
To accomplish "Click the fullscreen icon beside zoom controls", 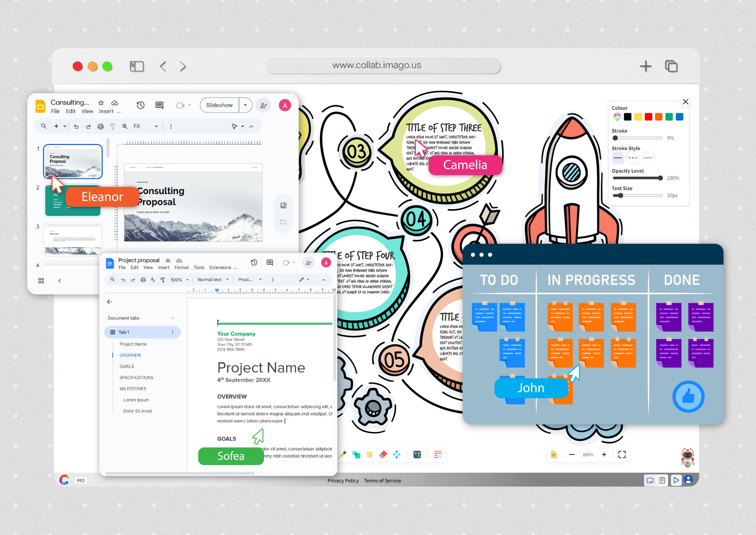I will click(622, 455).
